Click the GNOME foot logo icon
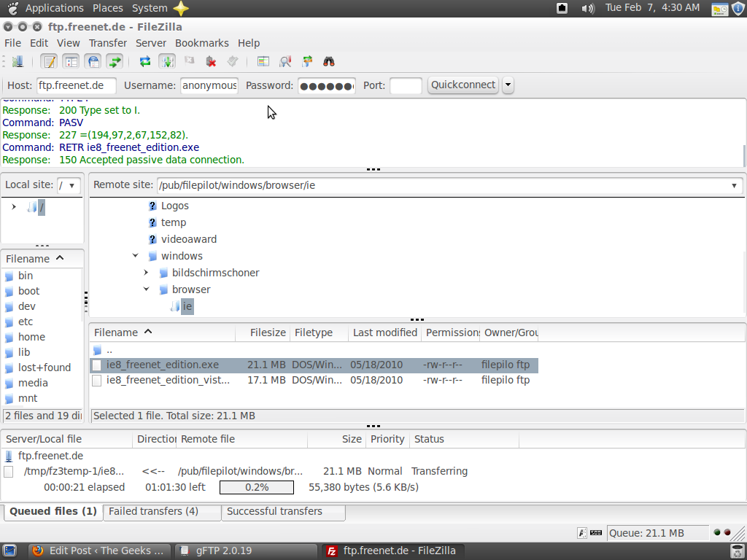This screenshot has width=747, height=560. (13, 8)
